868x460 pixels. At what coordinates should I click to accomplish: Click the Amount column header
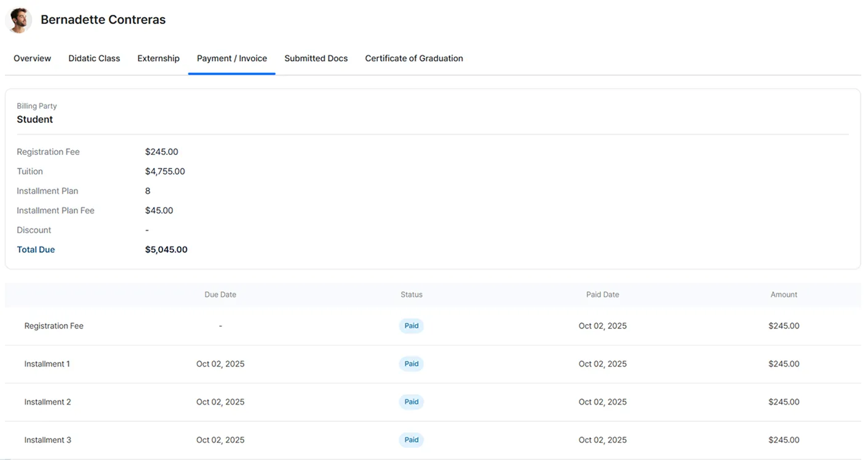[x=783, y=295]
